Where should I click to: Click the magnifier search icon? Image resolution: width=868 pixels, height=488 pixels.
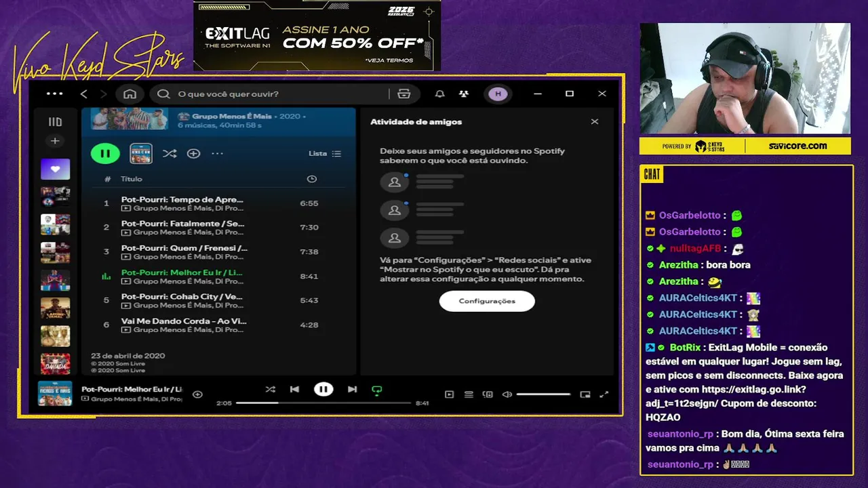[163, 94]
